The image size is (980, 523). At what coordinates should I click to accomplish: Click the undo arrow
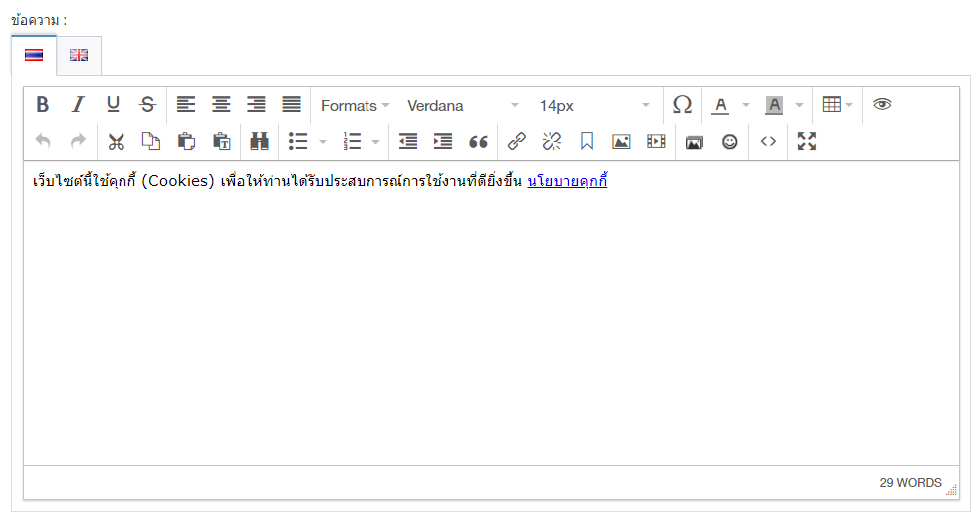[x=43, y=141]
